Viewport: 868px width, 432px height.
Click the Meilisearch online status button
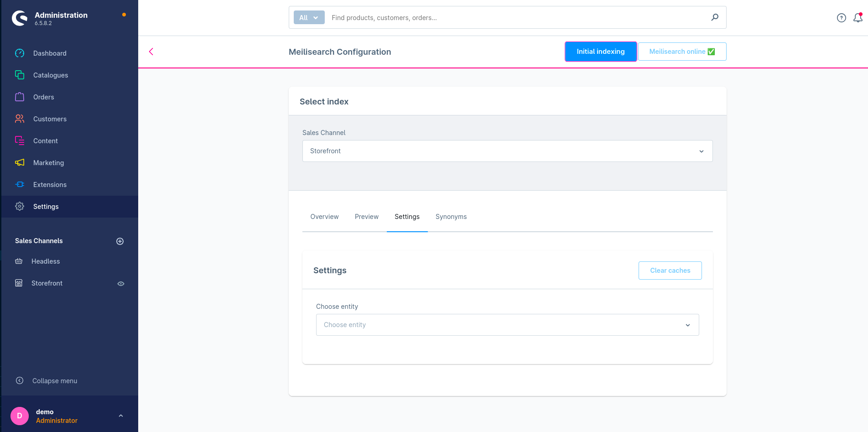tap(682, 52)
